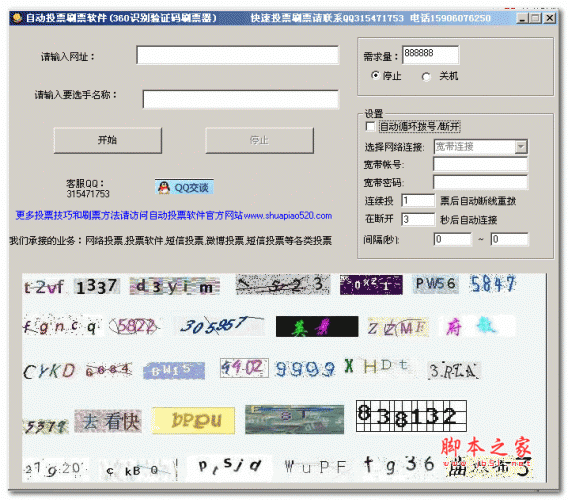This screenshot has height=500, width=568.
Task: Enable the 自动循环拨号/断开 checkbox
Action: click(370, 126)
